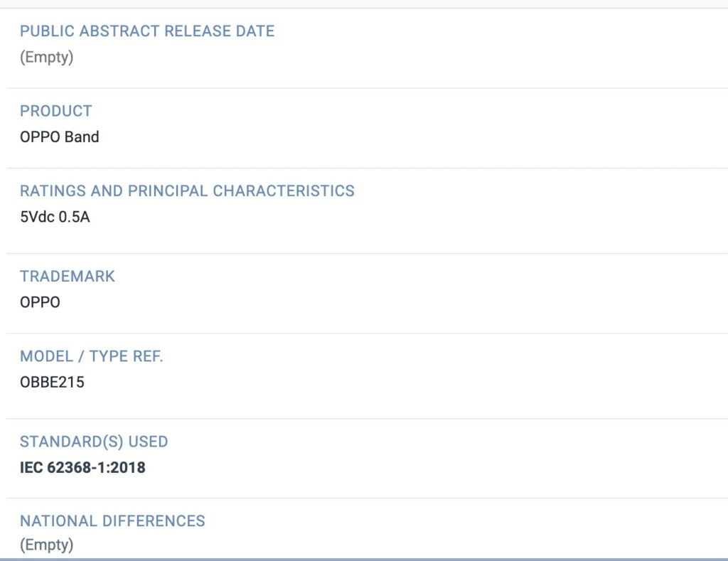Click the gray strip above the first field

(364, 4)
